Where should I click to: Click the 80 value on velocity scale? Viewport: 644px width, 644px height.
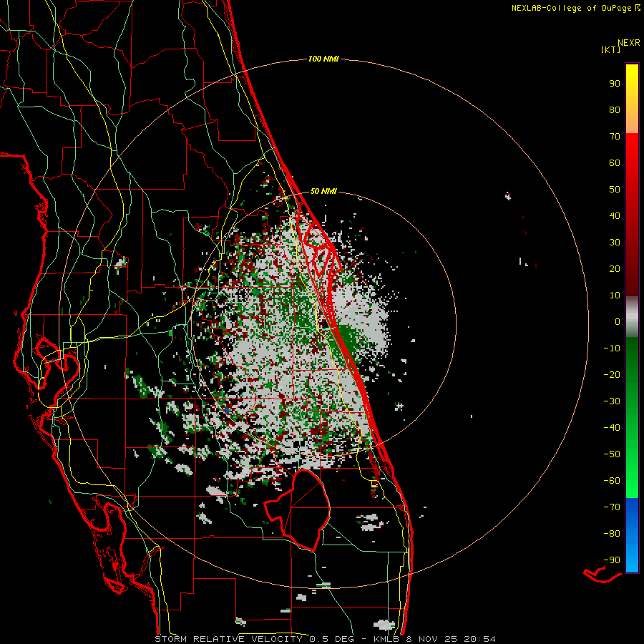(x=615, y=110)
